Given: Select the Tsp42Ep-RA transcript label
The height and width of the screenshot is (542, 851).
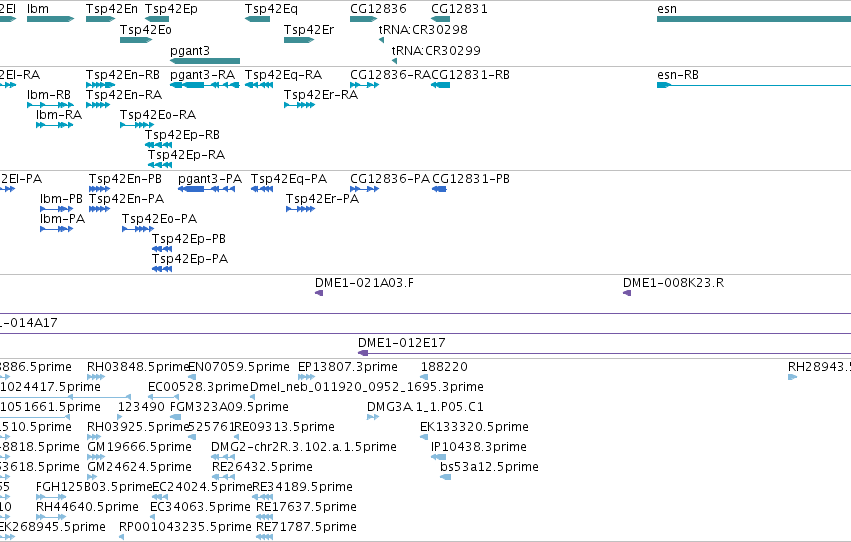Looking at the screenshot, I should (x=186, y=155).
